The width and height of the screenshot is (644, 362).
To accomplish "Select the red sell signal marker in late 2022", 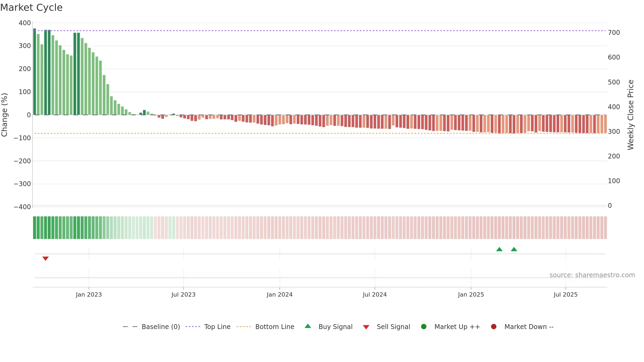I will pos(45,258).
